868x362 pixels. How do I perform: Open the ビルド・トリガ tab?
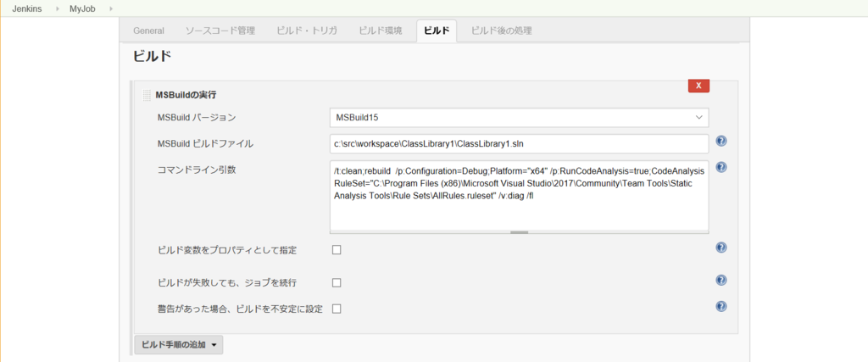click(307, 31)
